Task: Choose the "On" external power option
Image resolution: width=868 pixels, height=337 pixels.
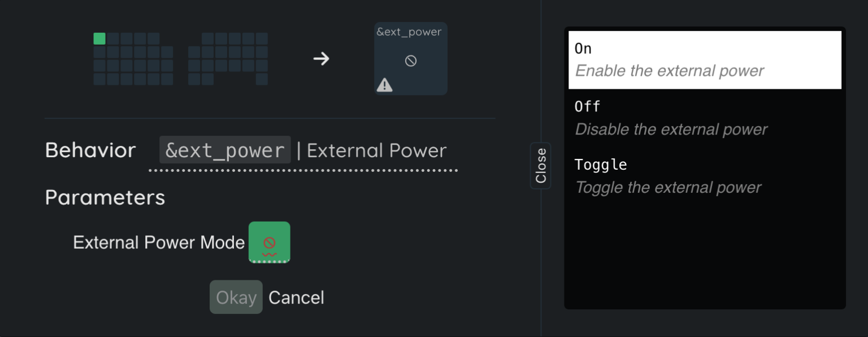Action: point(583,49)
